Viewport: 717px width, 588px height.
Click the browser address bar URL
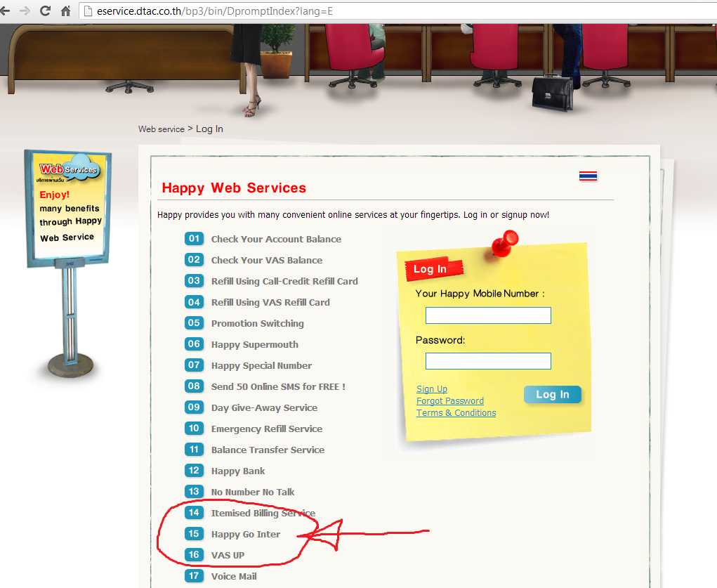tap(214, 11)
